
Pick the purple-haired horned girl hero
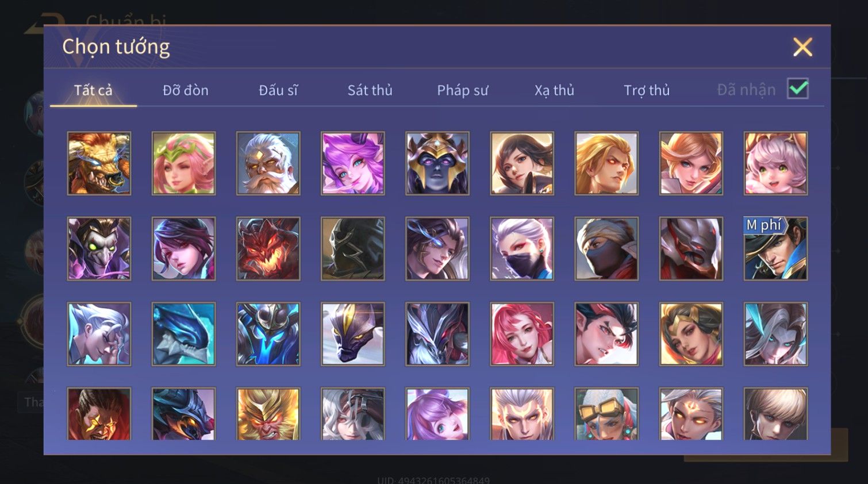click(352, 163)
